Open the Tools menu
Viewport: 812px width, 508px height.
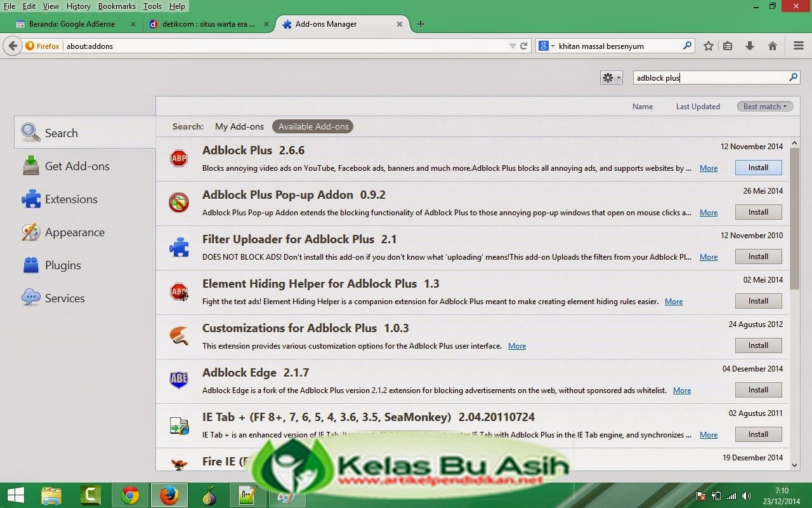pyautogui.click(x=152, y=6)
